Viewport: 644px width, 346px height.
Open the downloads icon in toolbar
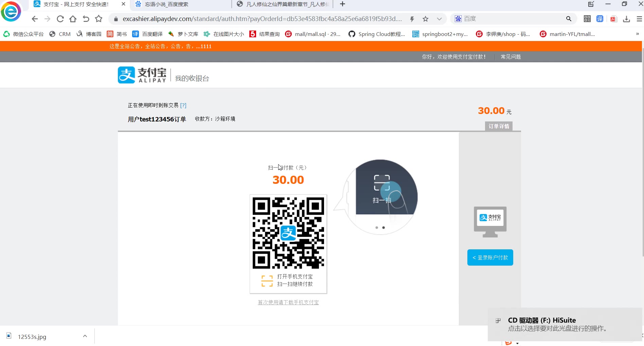coord(626,19)
